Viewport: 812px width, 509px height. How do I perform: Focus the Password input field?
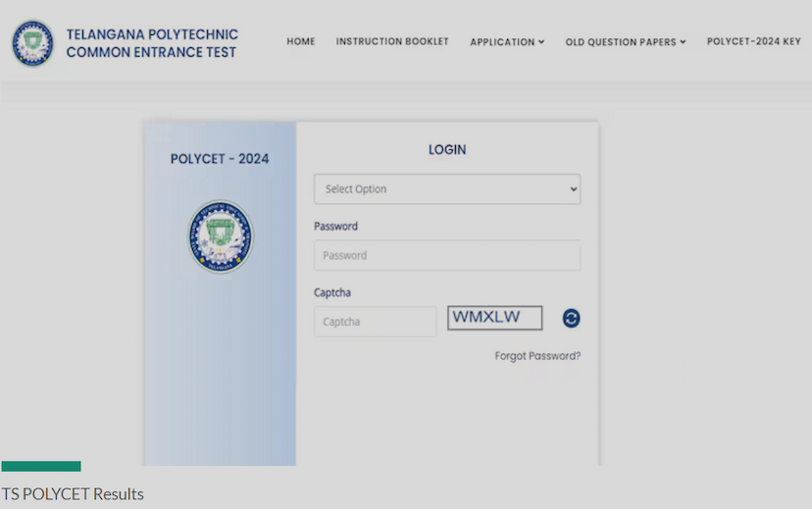(x=447, y=256)
